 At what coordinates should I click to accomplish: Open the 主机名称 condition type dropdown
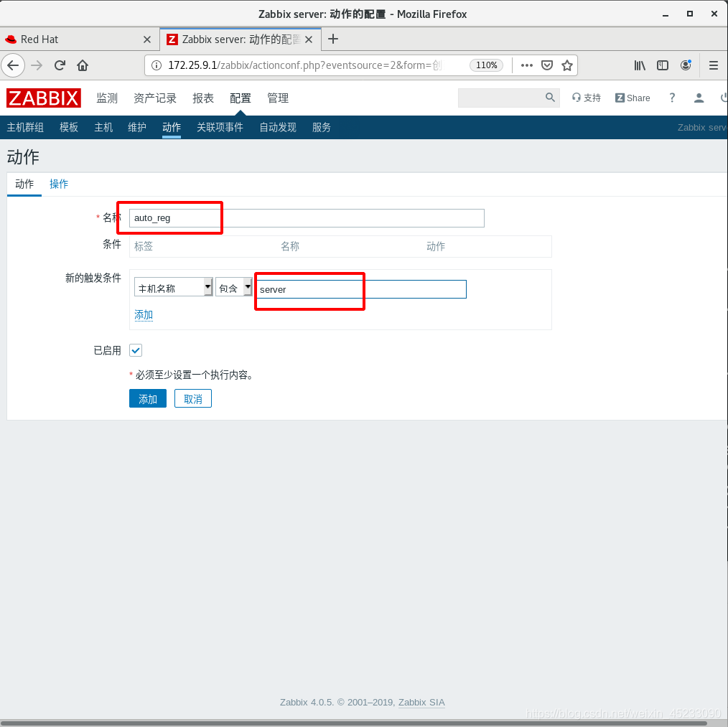pyautogui.click(x=174, y=287)
